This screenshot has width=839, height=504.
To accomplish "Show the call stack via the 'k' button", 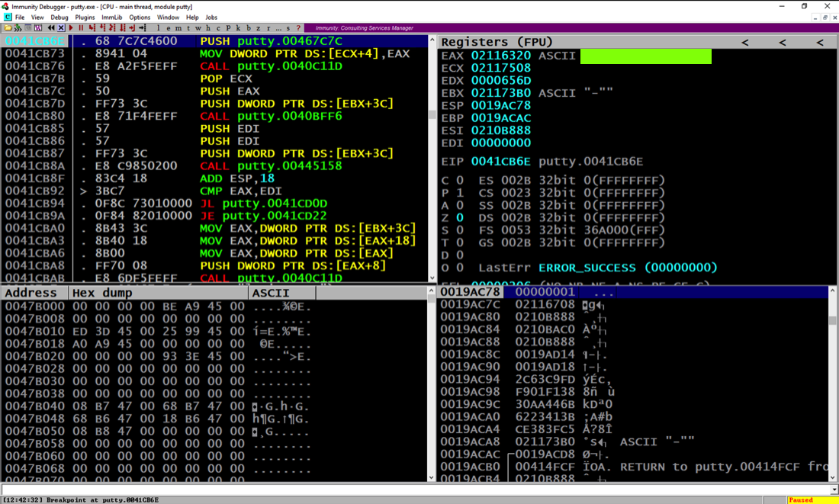I will point(238,28).
